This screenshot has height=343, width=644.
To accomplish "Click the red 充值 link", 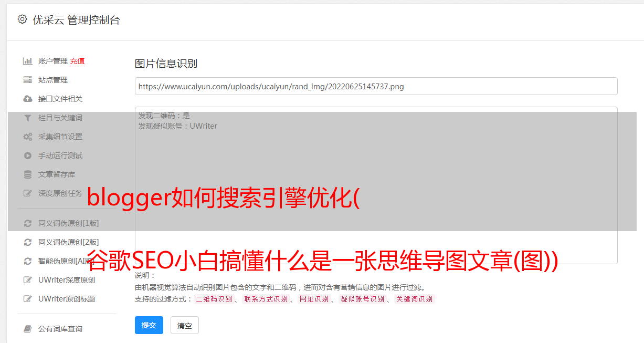I will [x=77, y=61].
